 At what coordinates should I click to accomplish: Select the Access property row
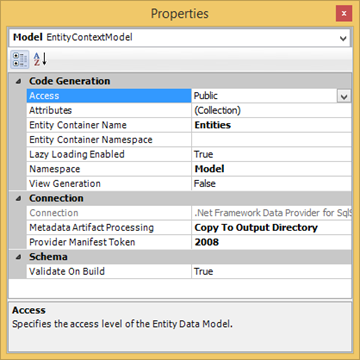pyautogui.click(x=109, y=96)
